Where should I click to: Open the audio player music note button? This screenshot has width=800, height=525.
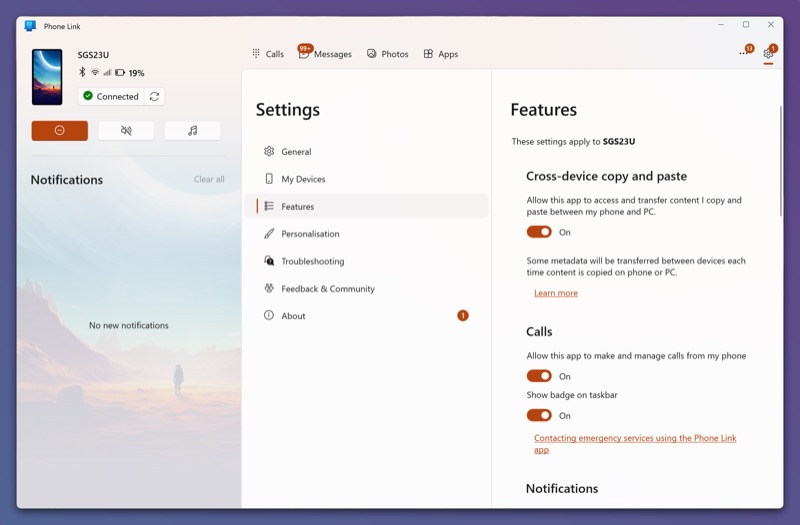coord(192,131)
